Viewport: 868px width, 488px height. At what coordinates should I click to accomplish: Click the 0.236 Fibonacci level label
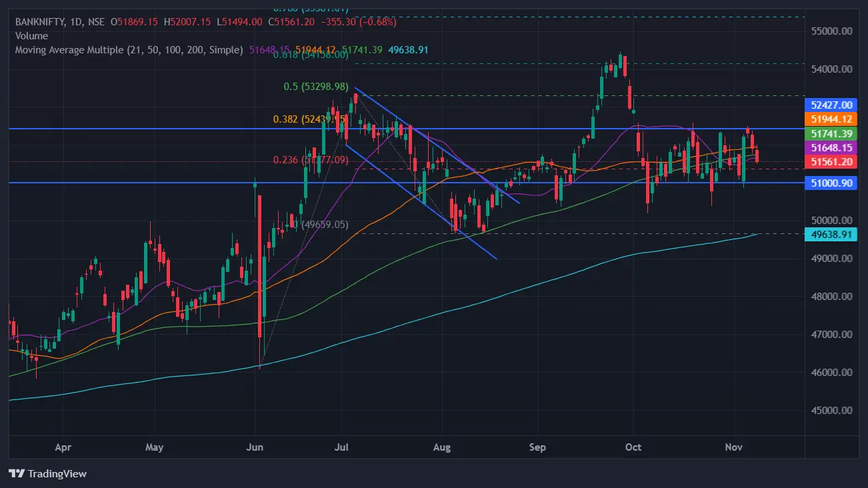311,160
